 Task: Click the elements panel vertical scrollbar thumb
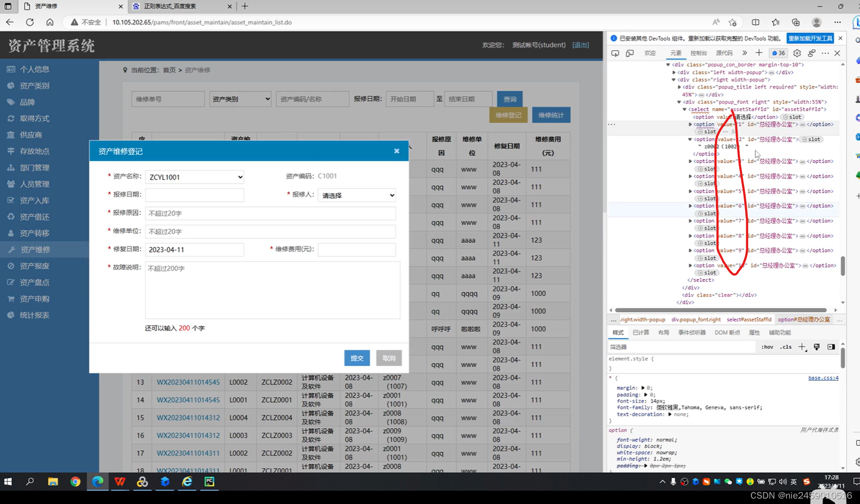coord(843,266)
